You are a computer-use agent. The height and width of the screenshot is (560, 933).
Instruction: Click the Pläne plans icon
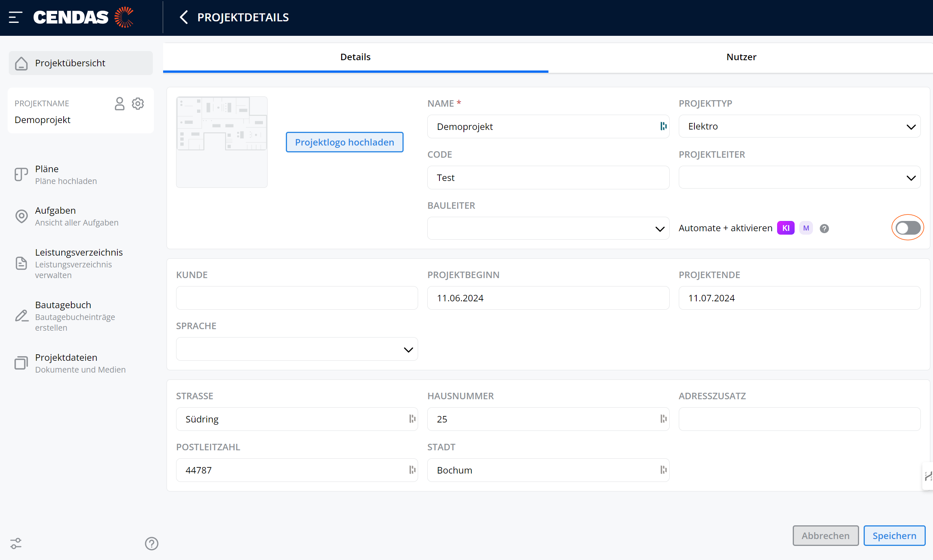click(21, 174)
